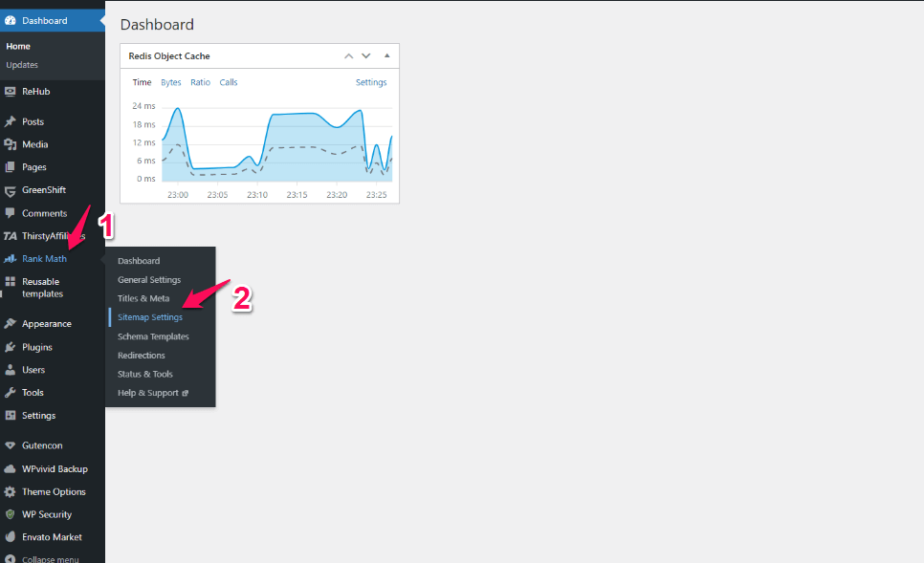Click the Posts pushpin icon
This screenshot has width=924, height=563.
10,121
